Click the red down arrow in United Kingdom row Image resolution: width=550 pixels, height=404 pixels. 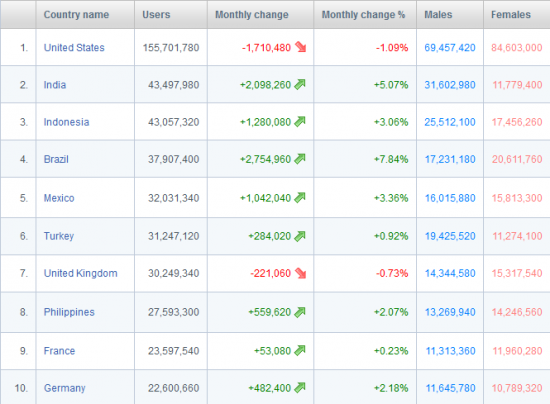[x=301, y=273]
